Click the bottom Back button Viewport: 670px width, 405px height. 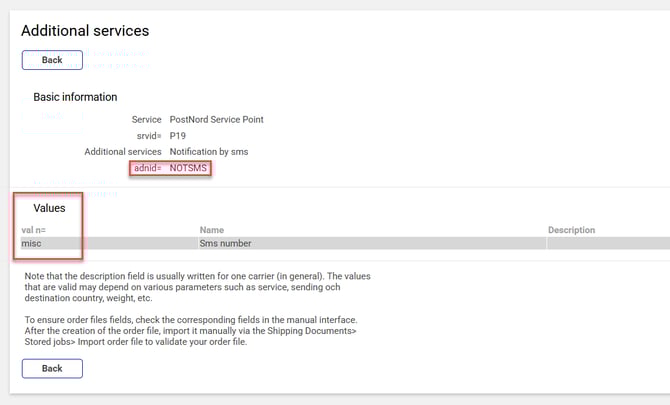52,368
